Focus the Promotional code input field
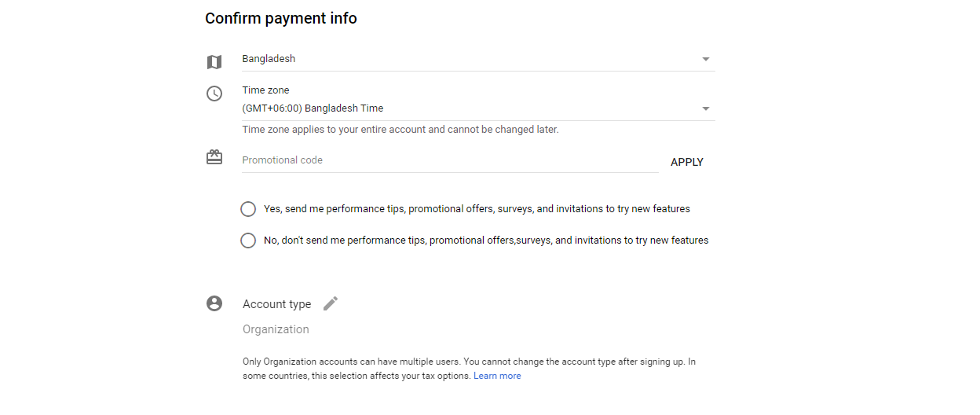Image resolution: width=980 pixels, height=415 pixels. point(449,160)
